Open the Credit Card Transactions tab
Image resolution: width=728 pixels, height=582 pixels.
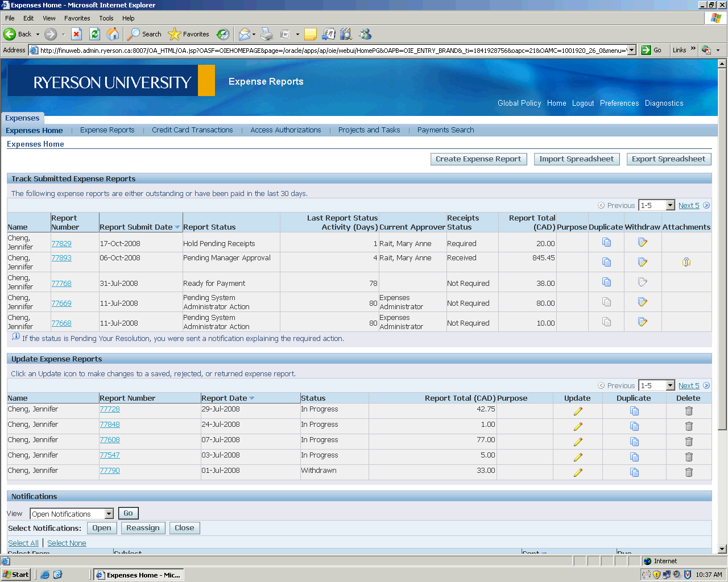192,130
